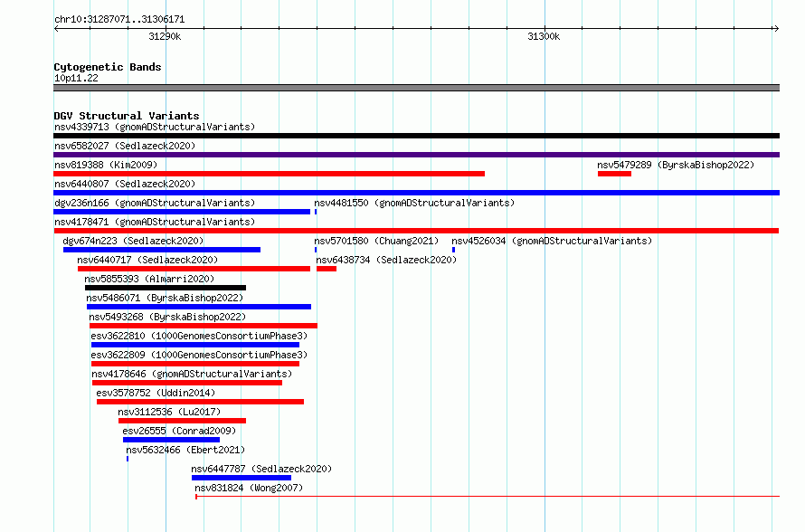Click the 10p11.22 band label
The width and height of the screenshot is (805, 532).
76,78
